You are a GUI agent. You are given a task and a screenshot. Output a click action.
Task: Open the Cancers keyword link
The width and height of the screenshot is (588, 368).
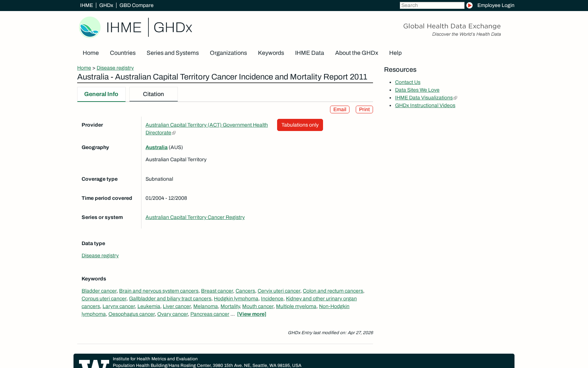point(245,291)
